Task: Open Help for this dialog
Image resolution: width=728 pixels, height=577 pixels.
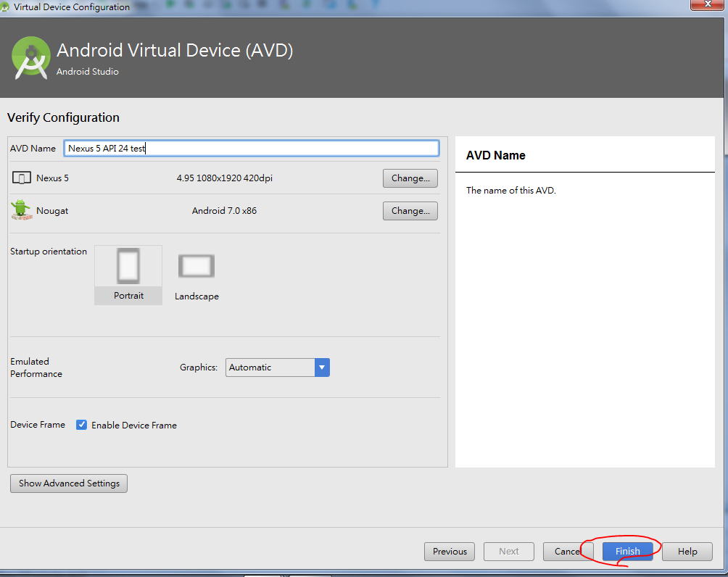Action: [687, 552]
